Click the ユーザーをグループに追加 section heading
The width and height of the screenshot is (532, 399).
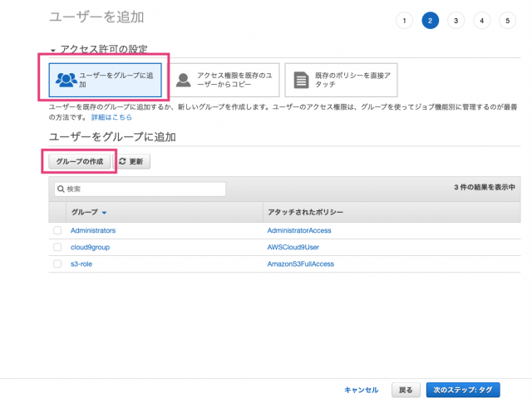click(112, 136)
